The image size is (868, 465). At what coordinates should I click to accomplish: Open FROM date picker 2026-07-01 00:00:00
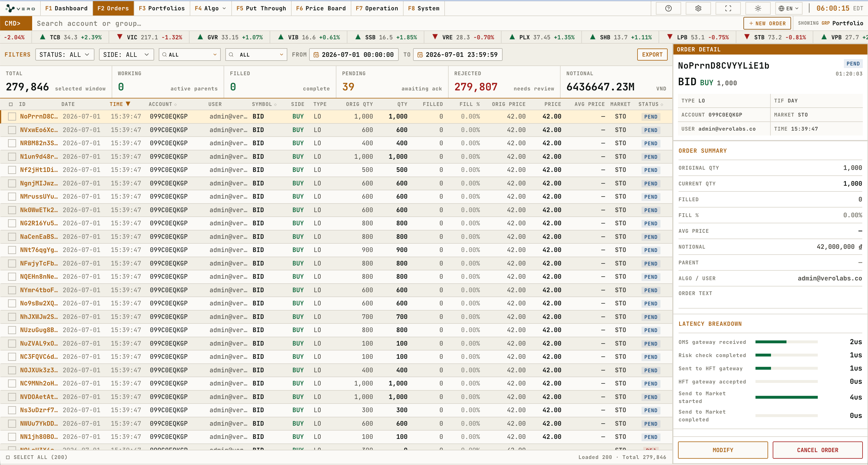click(x=354, y=55)
